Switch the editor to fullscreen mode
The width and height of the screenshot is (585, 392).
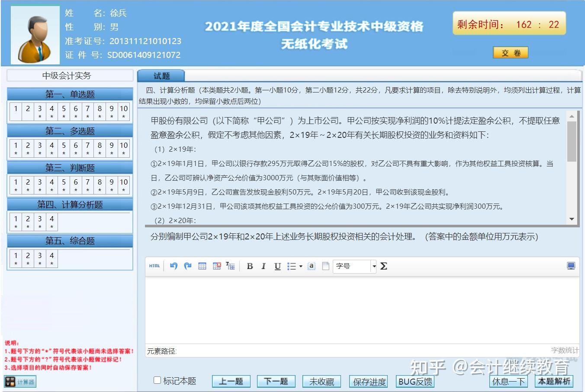pyautogui.click(x=571, y=266)
